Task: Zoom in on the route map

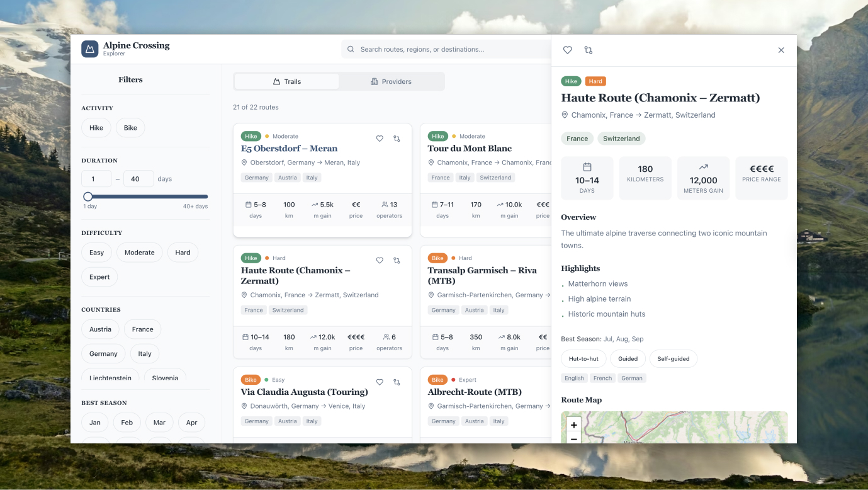Action: click(x=573, y=425)
